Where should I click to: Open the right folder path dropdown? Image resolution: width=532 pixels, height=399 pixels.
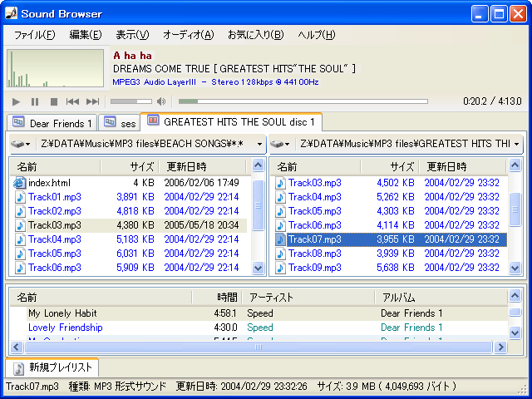[x=516, y=144]
